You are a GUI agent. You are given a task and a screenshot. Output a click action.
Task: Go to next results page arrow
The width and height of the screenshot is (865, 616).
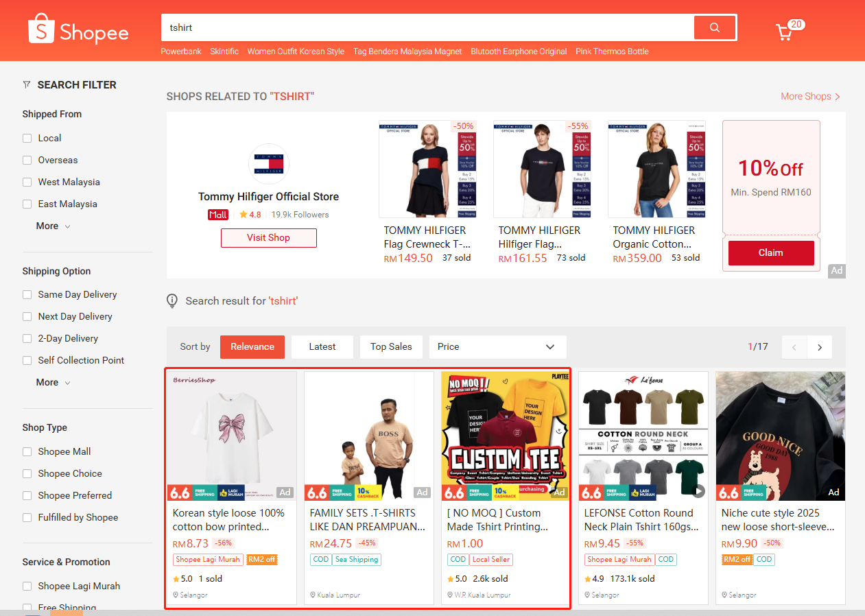click(x=820, y=347)
